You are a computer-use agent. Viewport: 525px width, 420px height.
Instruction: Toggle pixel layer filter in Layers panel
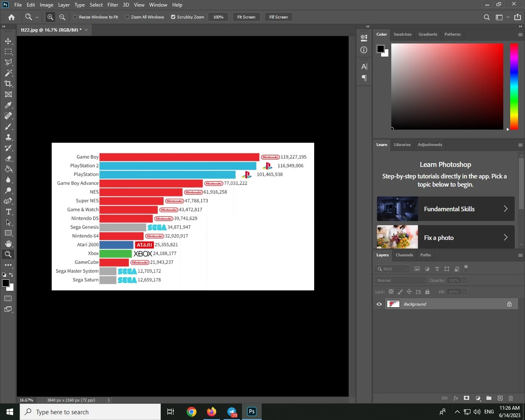click(417, 269)
